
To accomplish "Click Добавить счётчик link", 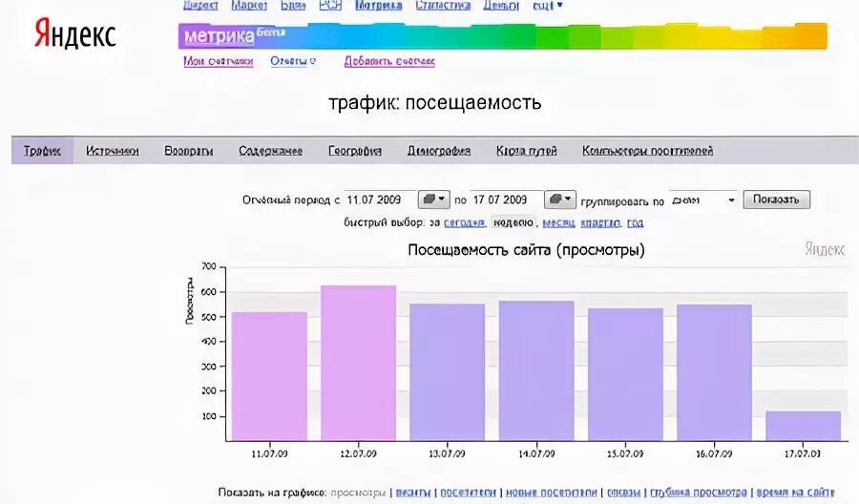I will click(x=389, y=61).
